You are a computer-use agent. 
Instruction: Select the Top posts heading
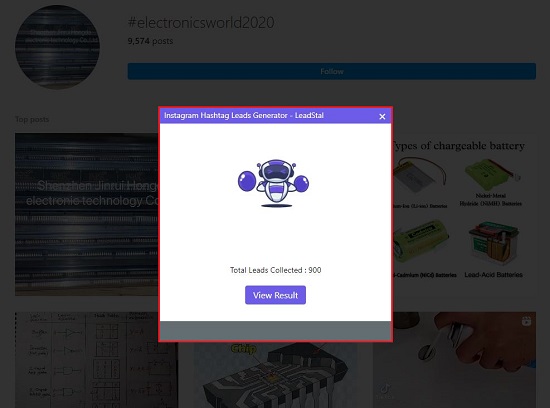[x=32, y=119]
